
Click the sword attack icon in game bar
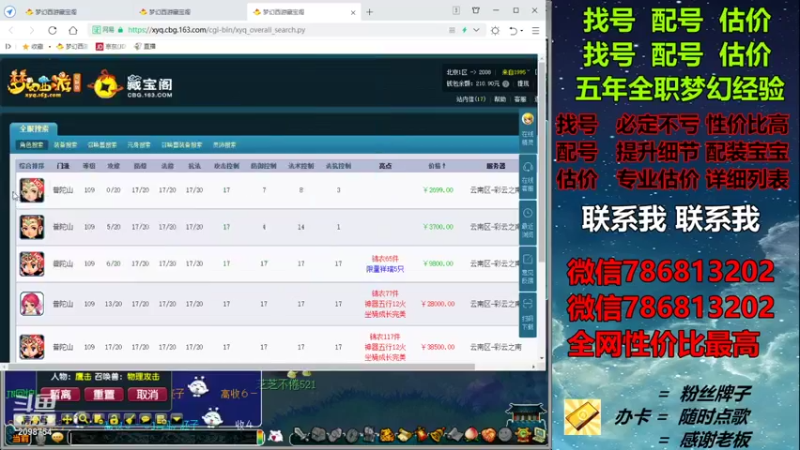pos(301,435)
